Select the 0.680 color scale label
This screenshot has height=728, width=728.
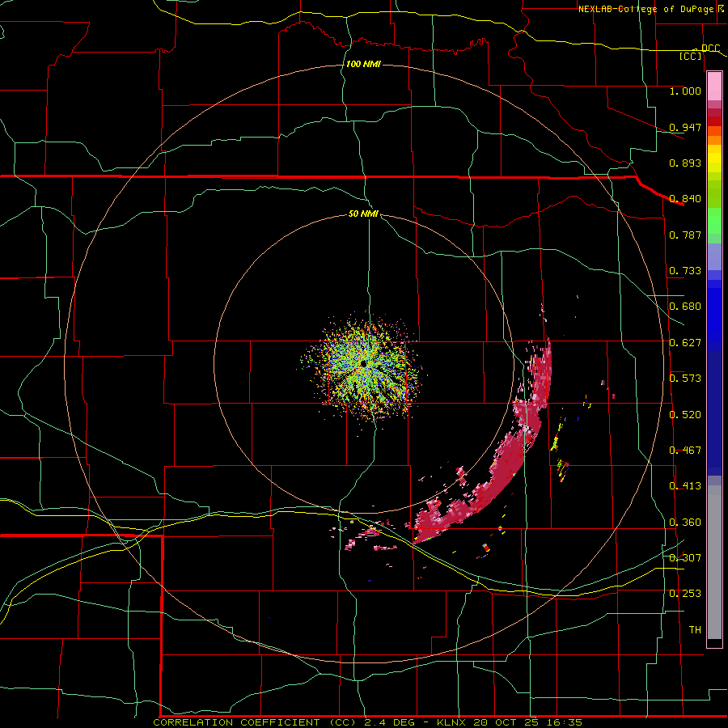point(685,307)
